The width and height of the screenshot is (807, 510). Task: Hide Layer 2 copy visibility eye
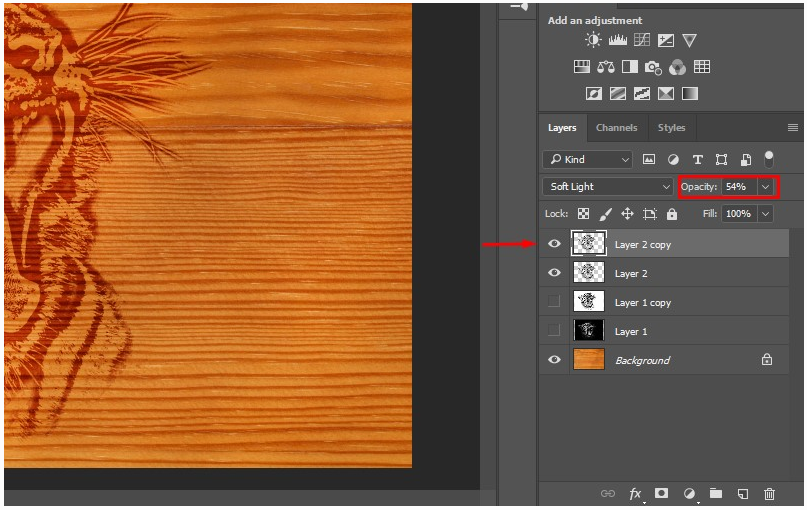click(x=554, y=243)
